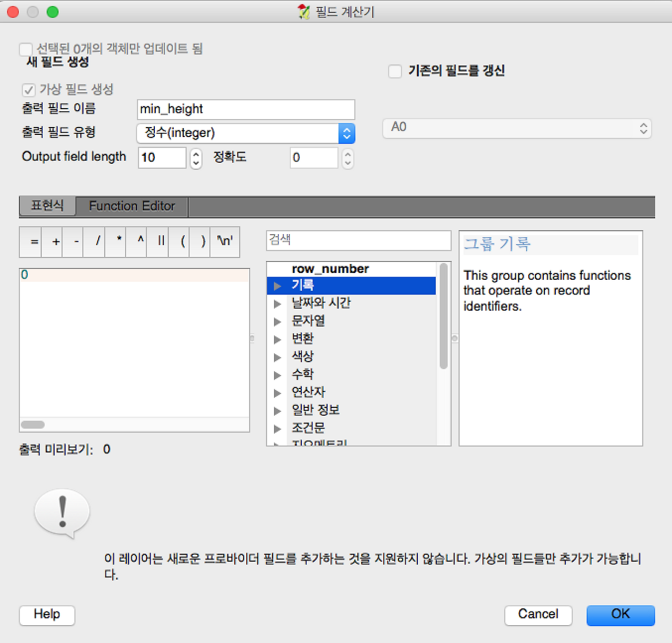Viewport: 672px width, 643px height.
Task: Insert the string concatenation (||) operator
Action: 157,241
